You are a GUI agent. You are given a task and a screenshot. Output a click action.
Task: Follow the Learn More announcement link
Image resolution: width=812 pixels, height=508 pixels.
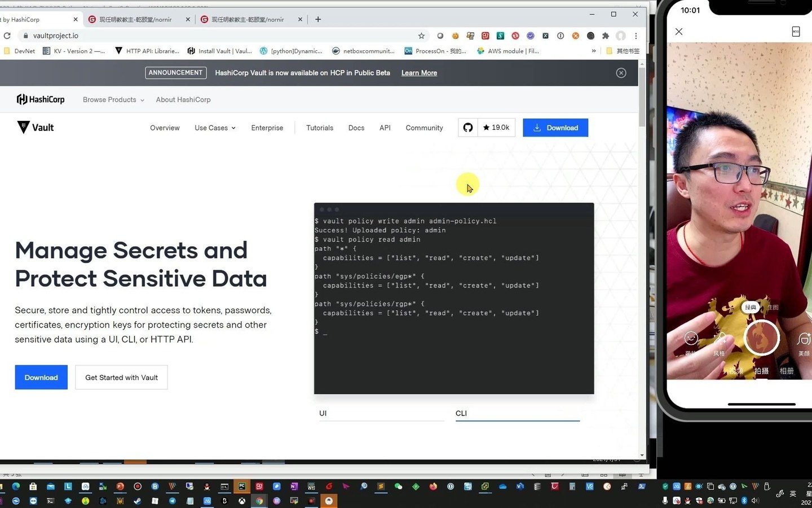419,73
